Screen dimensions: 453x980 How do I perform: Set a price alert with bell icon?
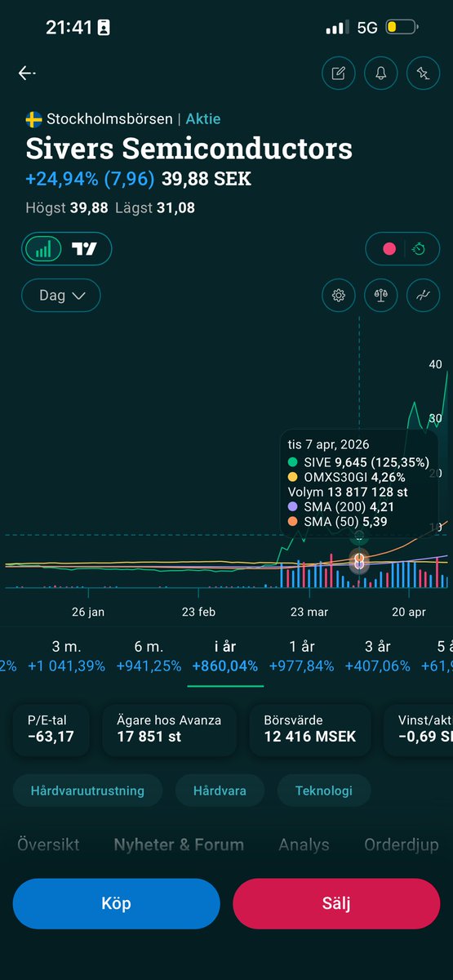pos(380,73)
